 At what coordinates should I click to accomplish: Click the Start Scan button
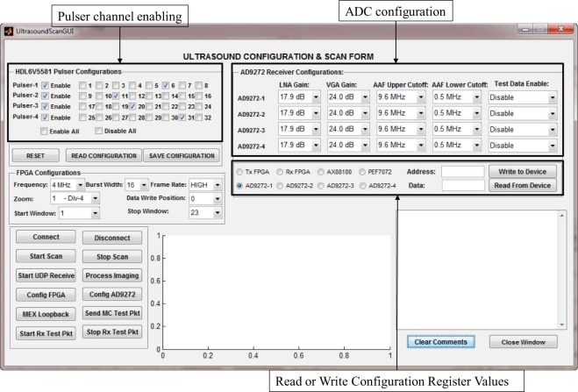point(46,256)
